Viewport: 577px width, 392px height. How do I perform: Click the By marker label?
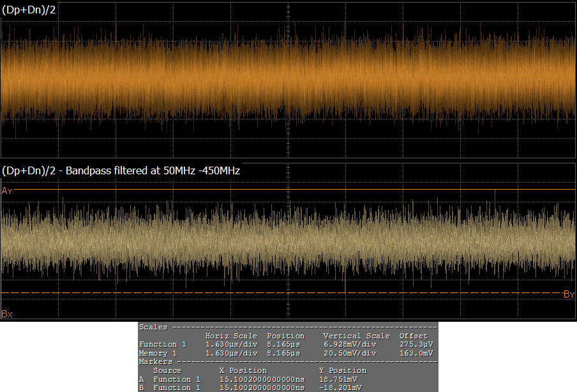pyautogui.click(x=569, y=294)
